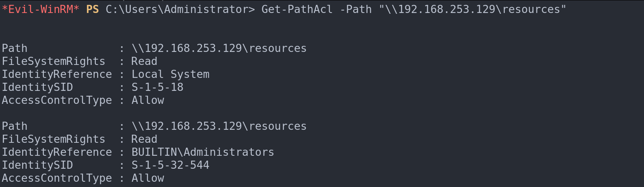Click the SID value S-1-5-18
Screen dimensions: 644x187
coord(158,87)
